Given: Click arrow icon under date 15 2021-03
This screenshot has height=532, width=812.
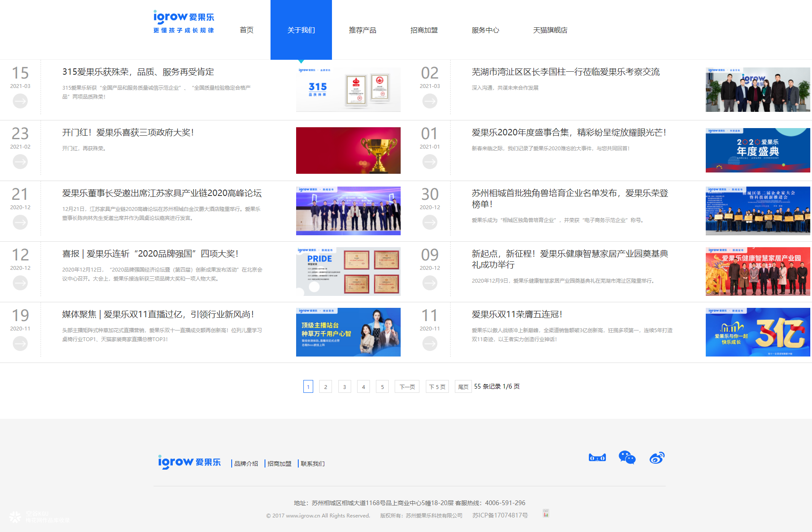Looking at the screenshot, I should 20,101.
